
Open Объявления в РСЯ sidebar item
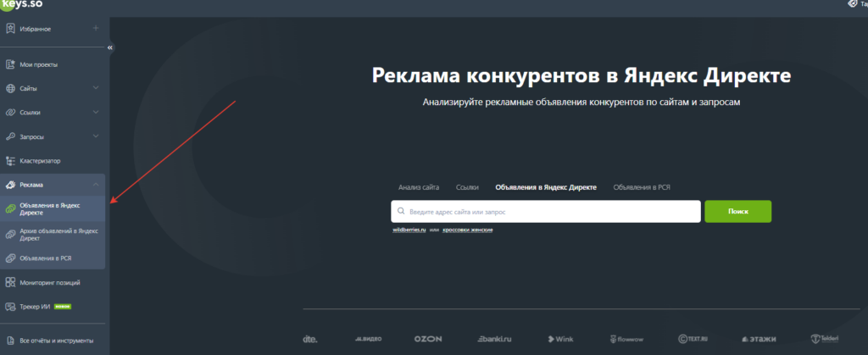(x=46, y=258)
